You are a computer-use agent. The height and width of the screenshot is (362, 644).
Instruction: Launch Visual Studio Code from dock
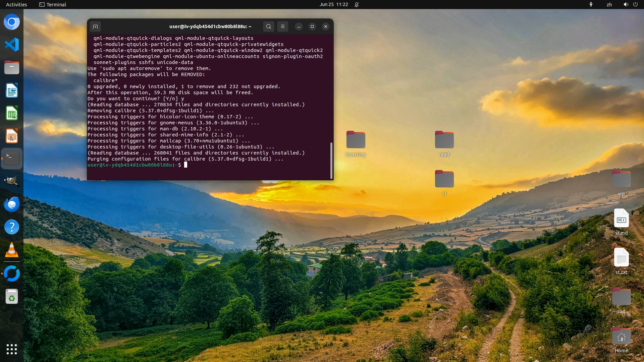pos(12,45)
